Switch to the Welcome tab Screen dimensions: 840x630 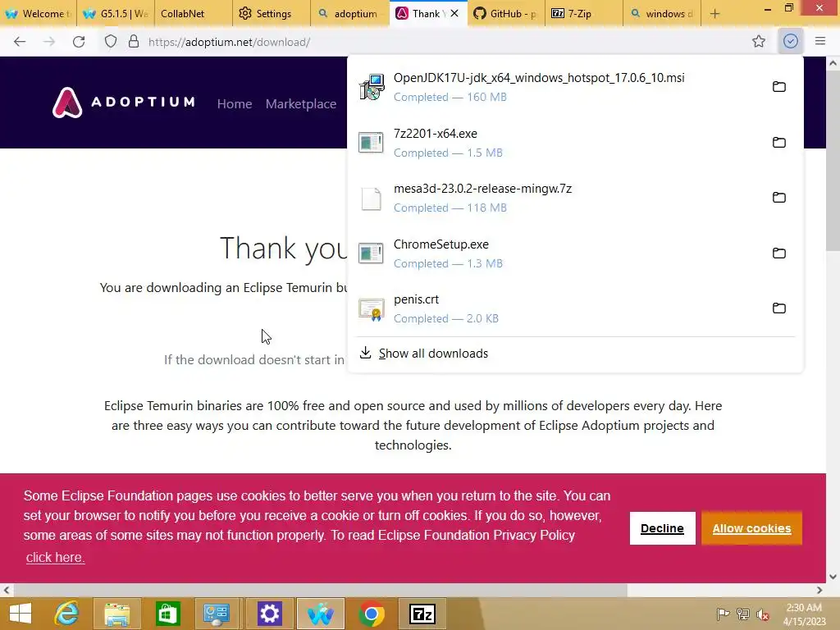(x=38, y=13)
